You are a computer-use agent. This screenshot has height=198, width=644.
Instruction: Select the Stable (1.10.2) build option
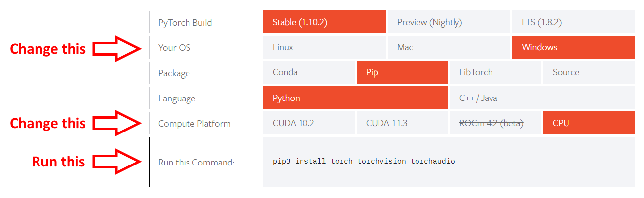click(324, 22)
